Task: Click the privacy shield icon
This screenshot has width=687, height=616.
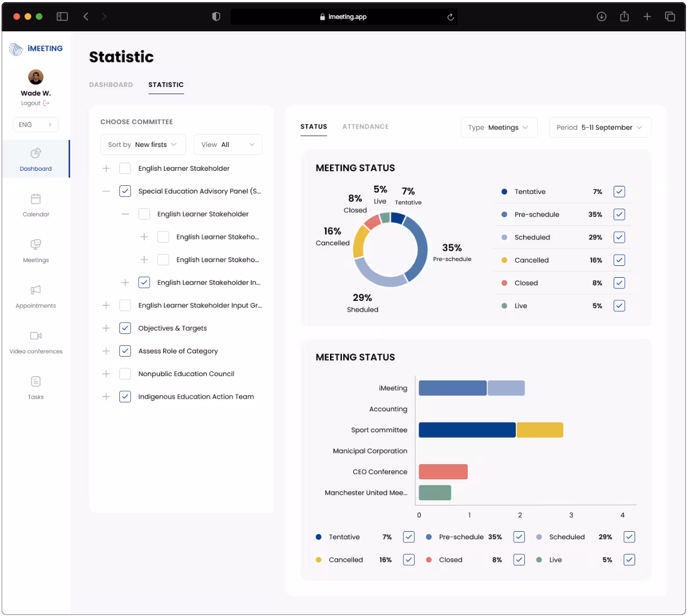Action: pyautogui.click(x=216, y=17)
